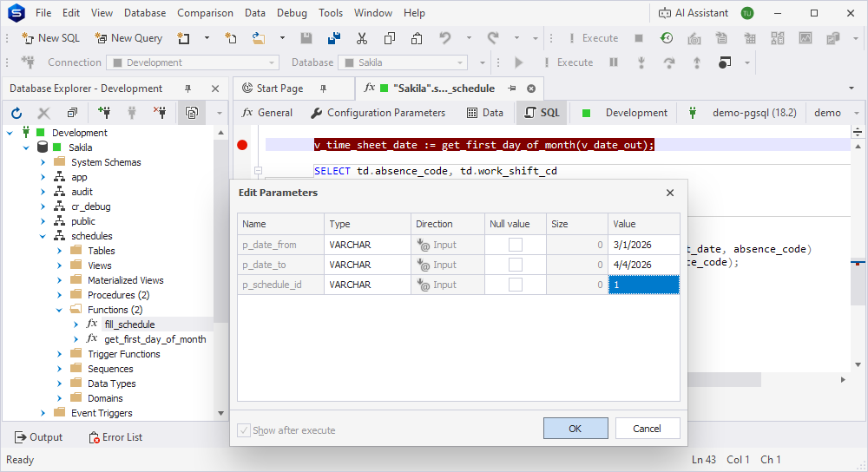Toggle the highlighted copy-pages icon in explorer toolbar

point(192,113)
